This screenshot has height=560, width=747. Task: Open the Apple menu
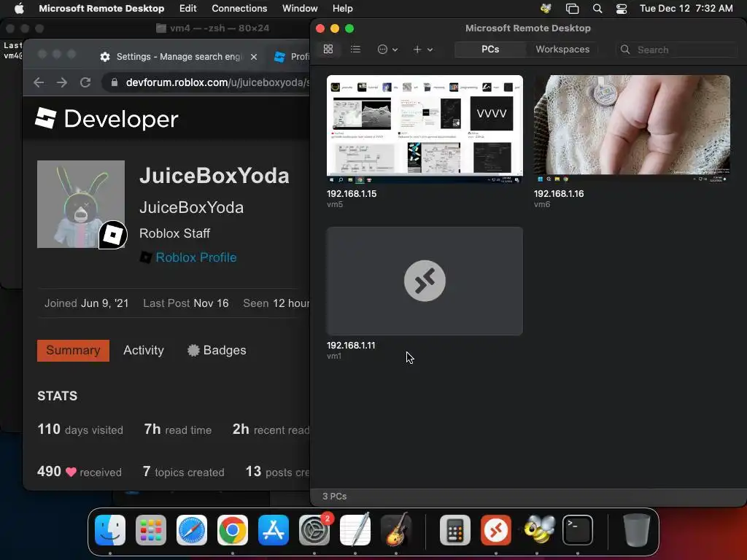point(18,8)
